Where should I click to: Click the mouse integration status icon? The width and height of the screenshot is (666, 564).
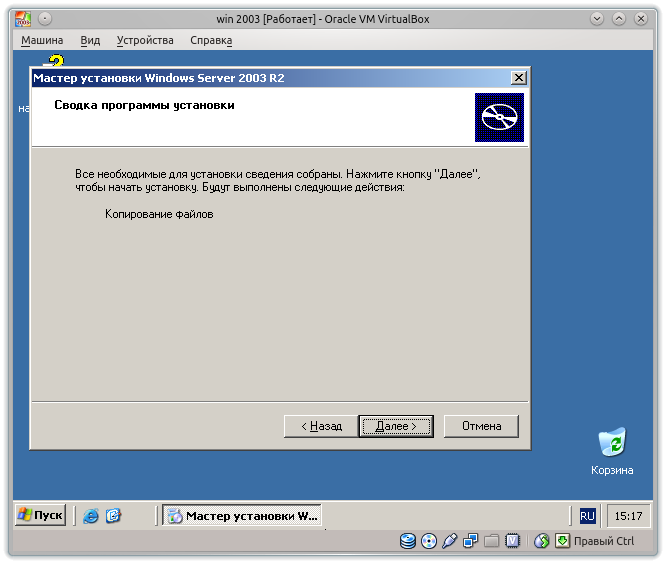pos(542,541)
